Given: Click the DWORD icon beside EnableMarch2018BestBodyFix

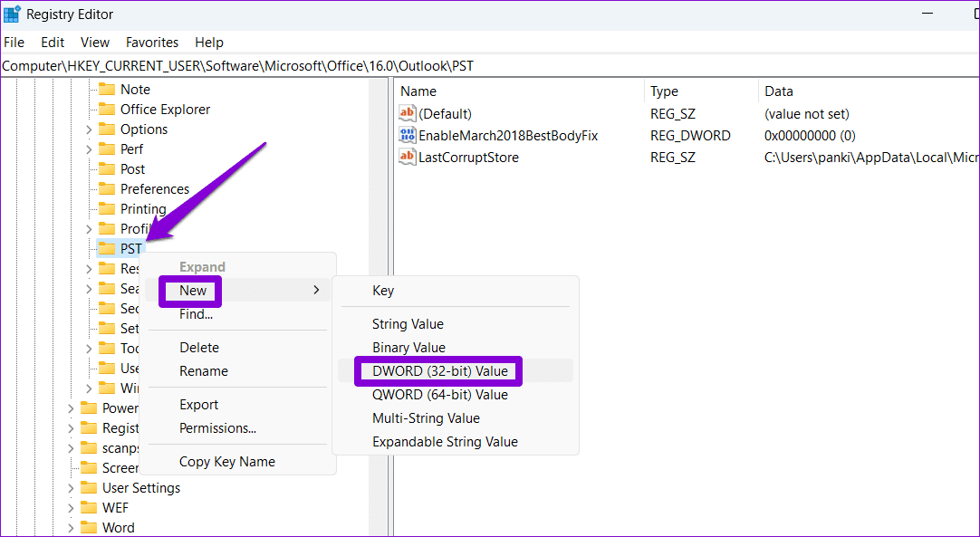Looking at the screenshot, I should click(x=408, y=135).
